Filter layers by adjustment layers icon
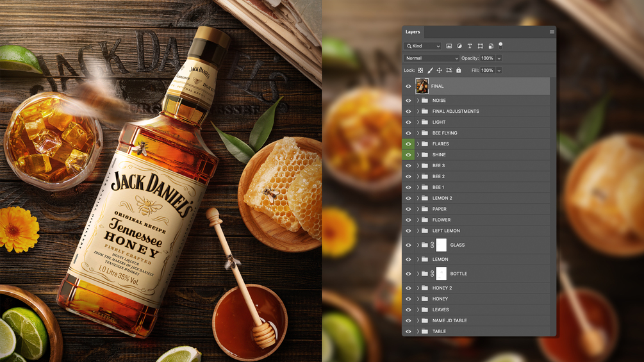This screenshot has width=644, height=362. click(459, 46)
